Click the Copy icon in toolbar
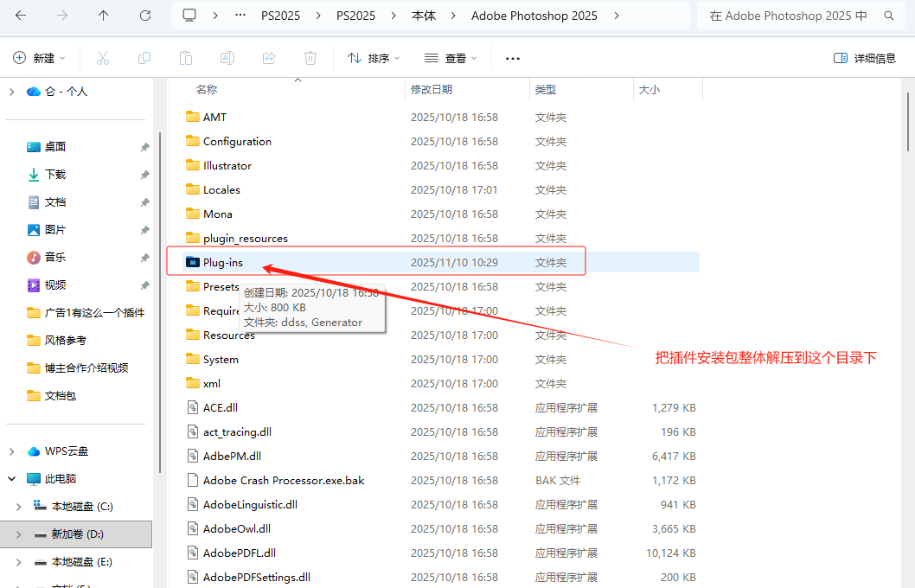 [144, 58]
